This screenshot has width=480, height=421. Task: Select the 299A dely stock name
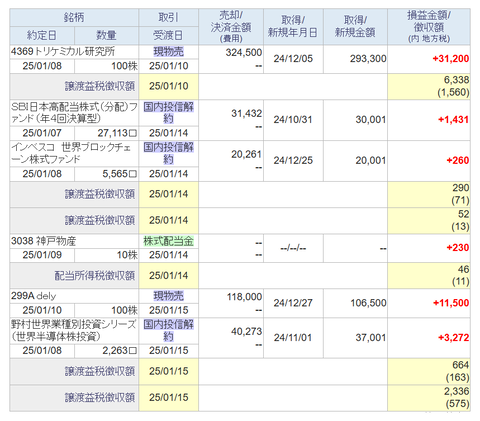coord(33,296)
